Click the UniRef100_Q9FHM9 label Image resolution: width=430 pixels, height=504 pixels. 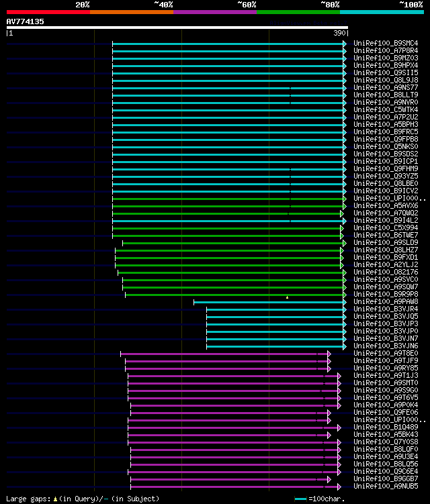click(x=386, y=168)
